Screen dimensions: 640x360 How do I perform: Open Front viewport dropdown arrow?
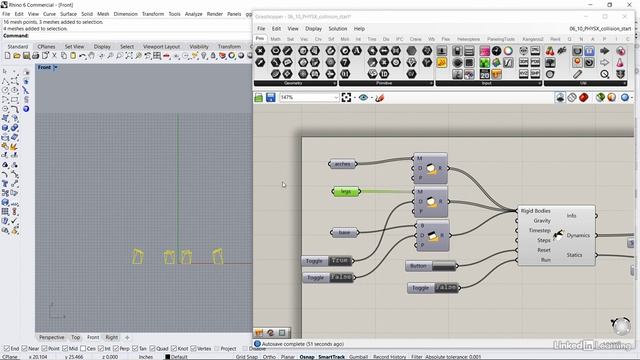tap(56, 67)
